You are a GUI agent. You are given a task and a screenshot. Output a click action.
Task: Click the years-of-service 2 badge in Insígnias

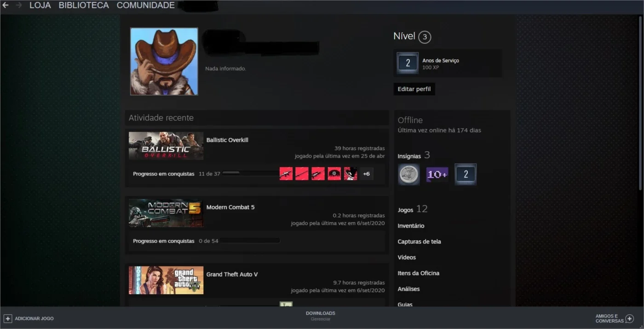point(466,175)
